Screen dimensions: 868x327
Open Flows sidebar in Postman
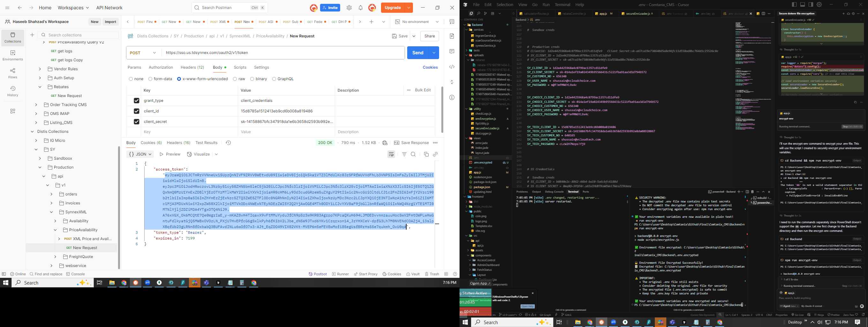click(x=13, y=73)
